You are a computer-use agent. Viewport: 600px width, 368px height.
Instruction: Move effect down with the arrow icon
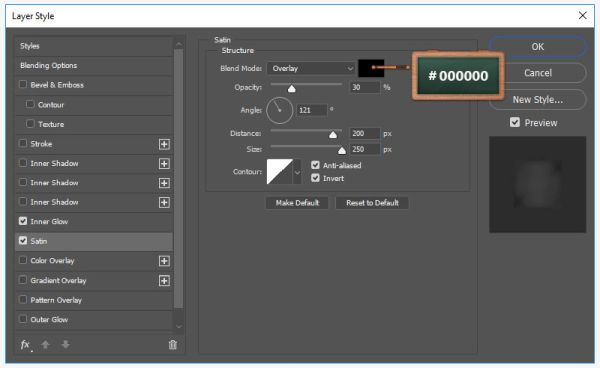click(65, 345)
